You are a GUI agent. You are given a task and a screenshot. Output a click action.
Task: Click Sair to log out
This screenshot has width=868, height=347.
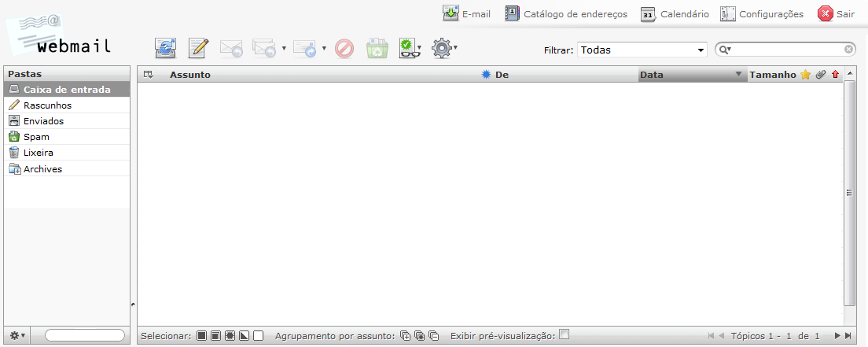pyautogui.click(x=837, y=14)
